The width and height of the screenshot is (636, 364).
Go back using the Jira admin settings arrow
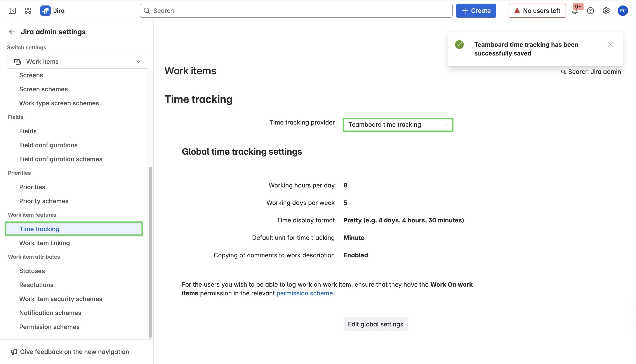(x=12, y=32)
